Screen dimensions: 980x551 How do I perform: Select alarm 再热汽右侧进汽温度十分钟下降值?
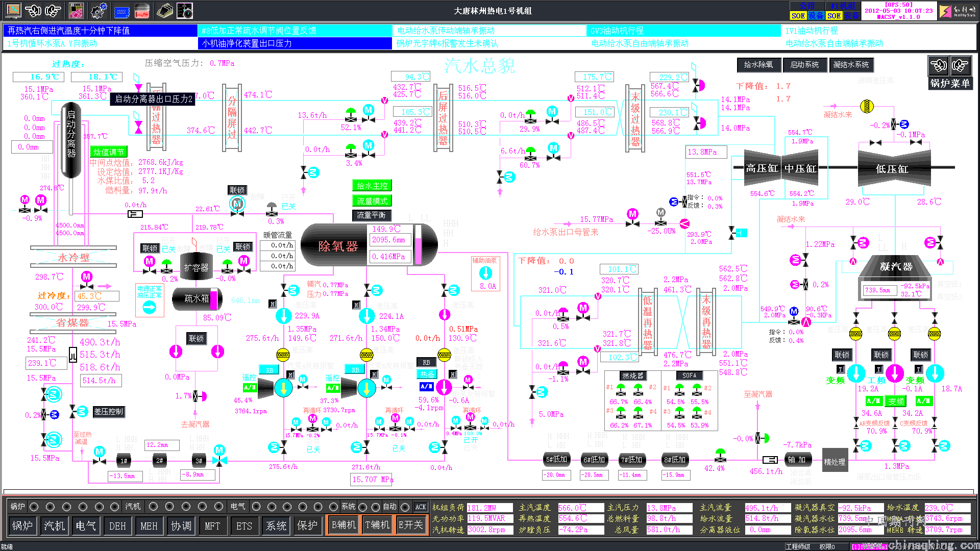coord(100,31)
